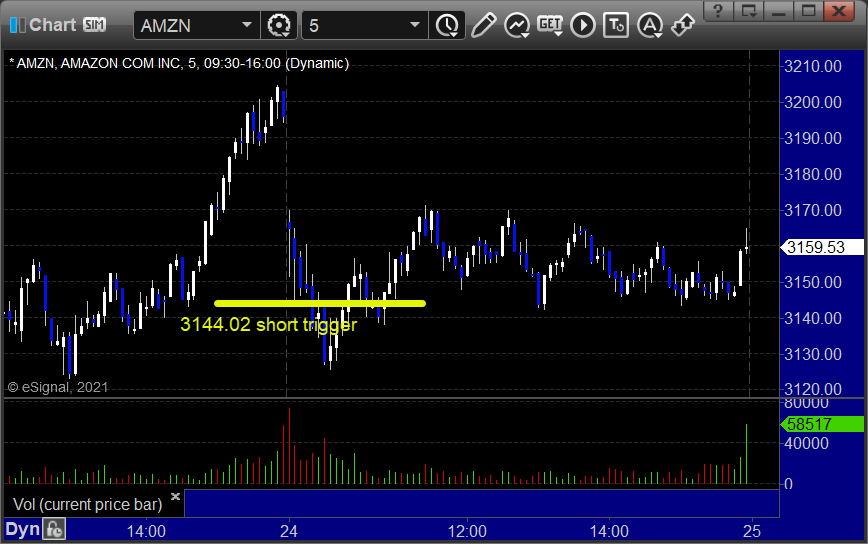Click the Dyn label at bottom left
The height and width of the screenshot is (544, 868).
[x=23, y=529]
